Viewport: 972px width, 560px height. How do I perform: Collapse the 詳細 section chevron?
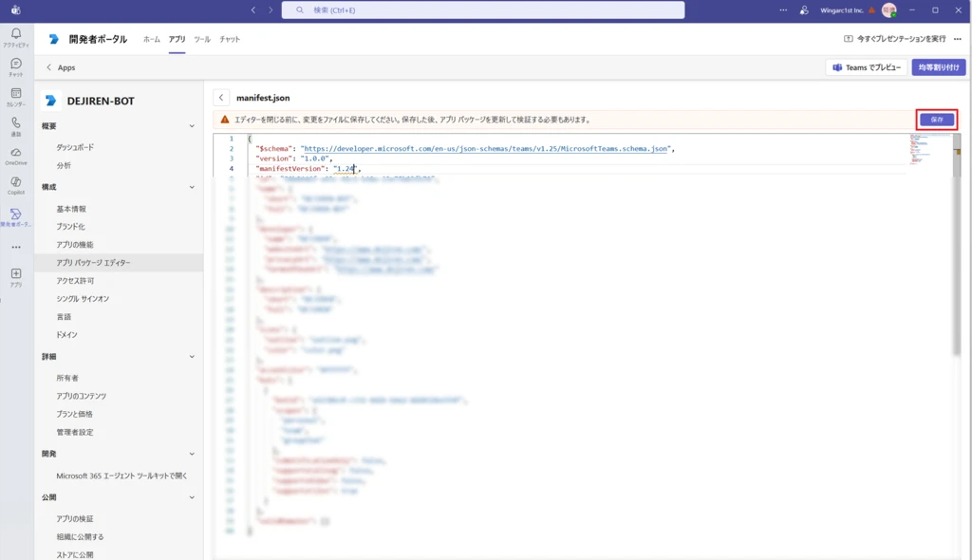pyautogui.click(x=192, y=357)
